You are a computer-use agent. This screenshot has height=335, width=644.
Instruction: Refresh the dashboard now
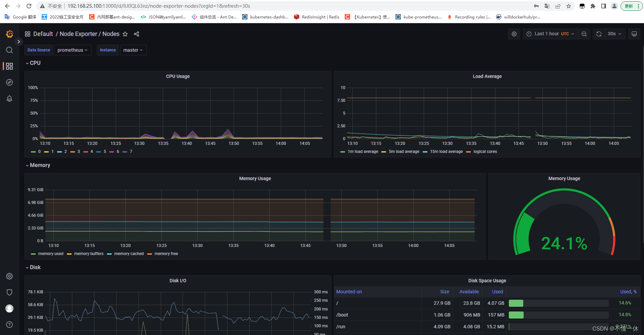point(599,34)
